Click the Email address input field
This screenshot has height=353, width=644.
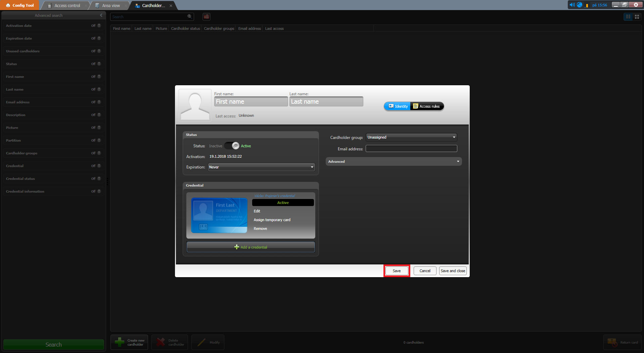(411, 149)
